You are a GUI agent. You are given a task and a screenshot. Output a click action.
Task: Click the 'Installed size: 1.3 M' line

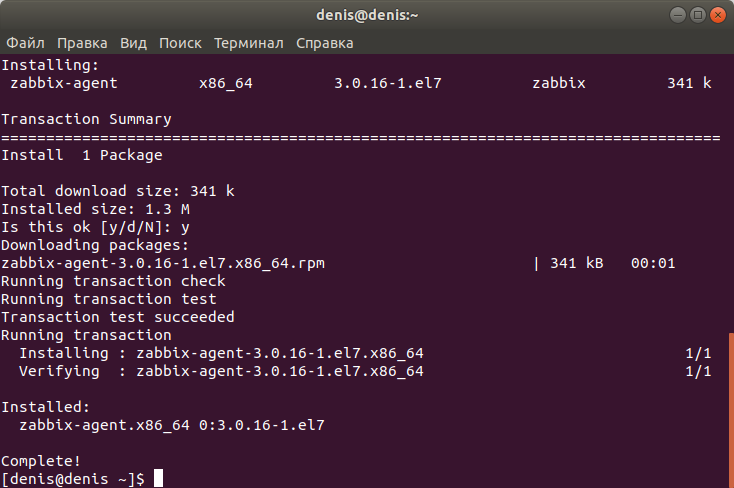[95, 209]
